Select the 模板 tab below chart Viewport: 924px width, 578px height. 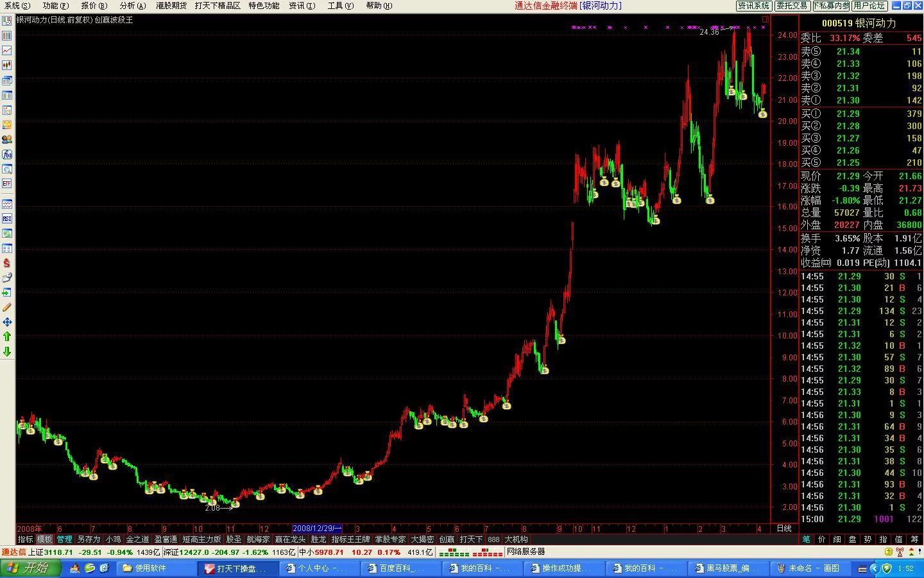[44, 539]
